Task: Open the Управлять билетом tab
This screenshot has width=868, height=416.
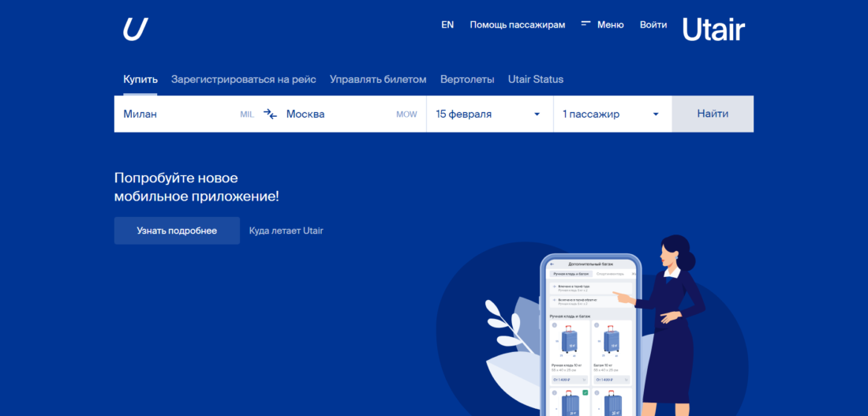Action: (378, 79)
